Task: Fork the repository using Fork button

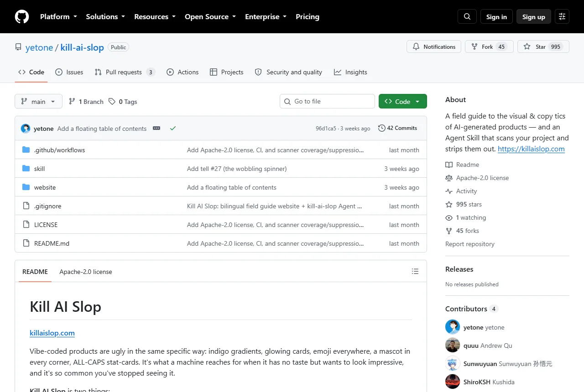Action: (489, 46)
